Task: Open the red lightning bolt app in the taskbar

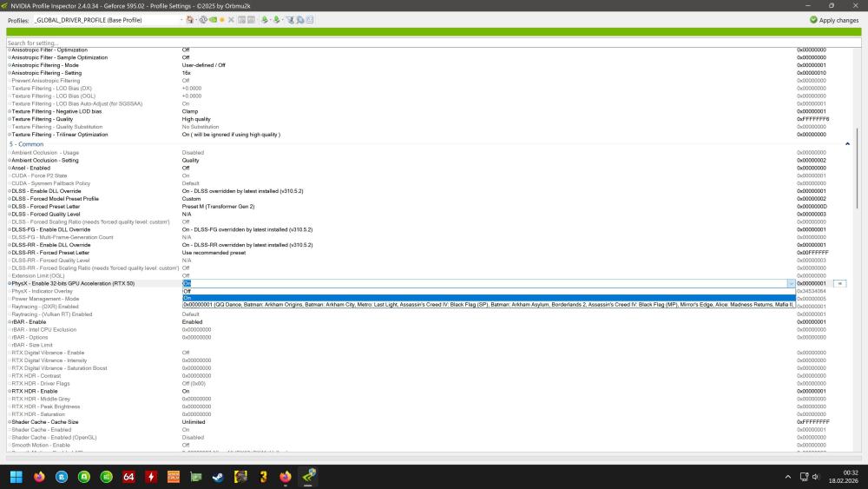Action: [x=151, y=477]
